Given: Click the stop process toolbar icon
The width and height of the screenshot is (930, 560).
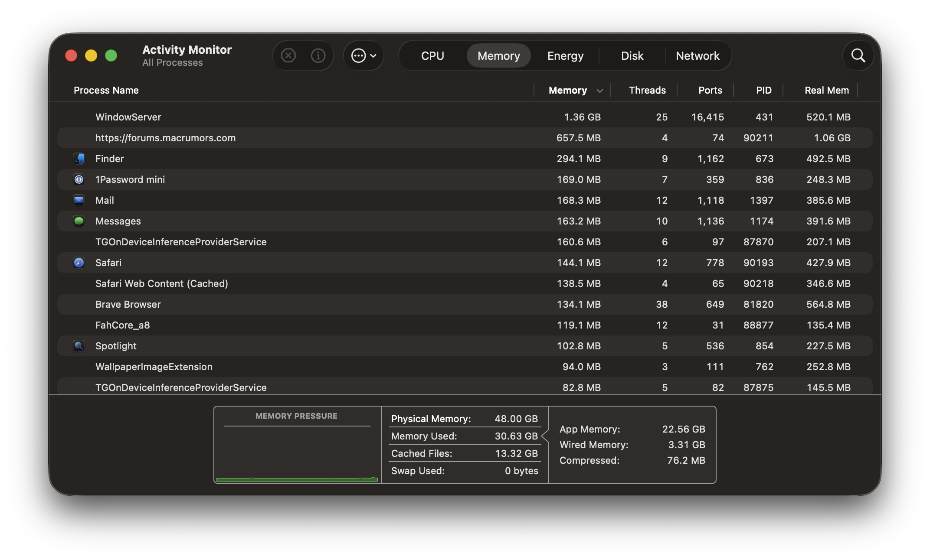Looking at the screenshot, I should click(x=288, y=55).
